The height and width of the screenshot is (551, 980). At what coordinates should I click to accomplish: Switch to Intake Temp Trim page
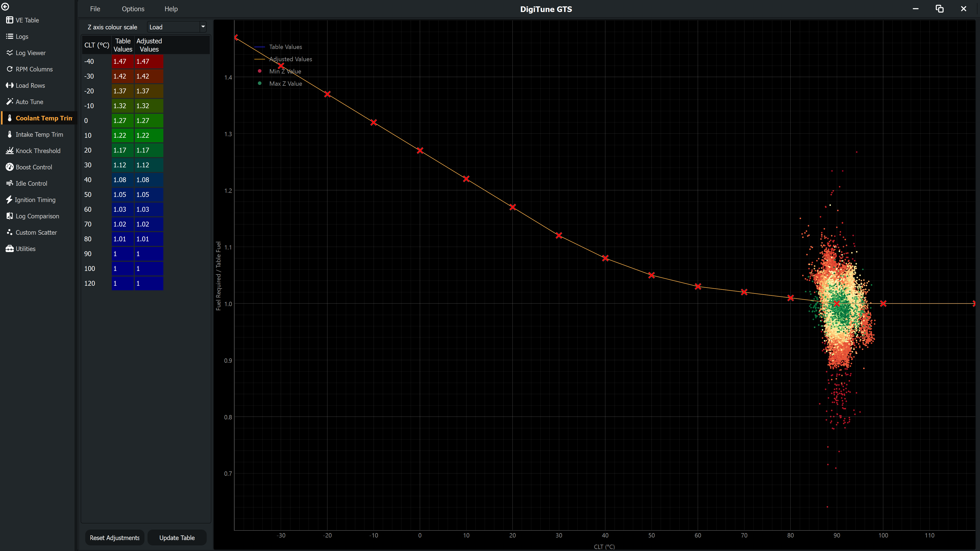point(40,135)
